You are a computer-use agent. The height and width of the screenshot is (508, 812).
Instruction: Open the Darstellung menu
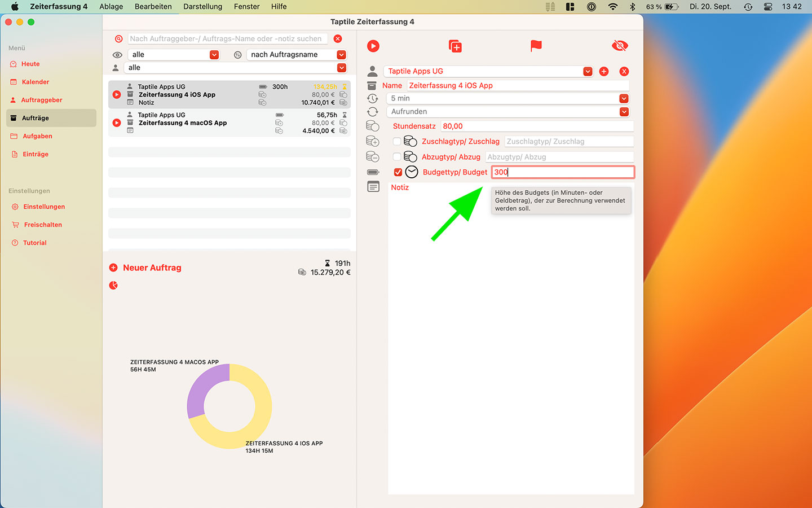click(203, 7)
